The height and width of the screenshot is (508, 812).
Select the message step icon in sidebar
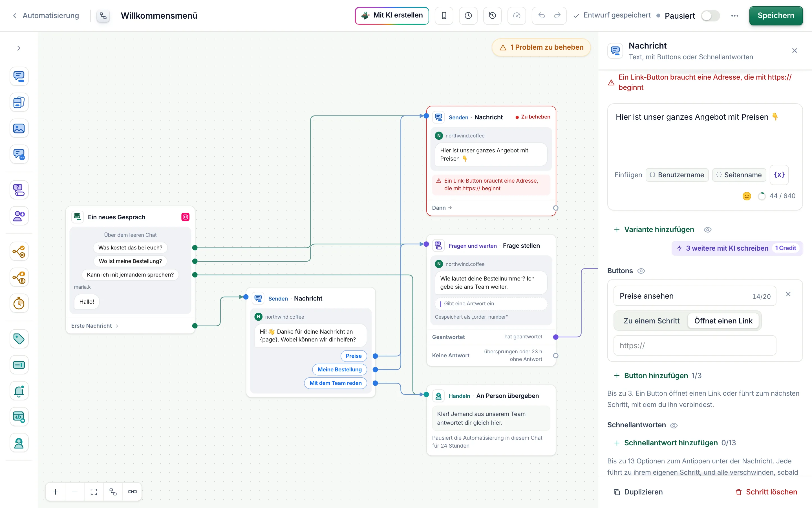click(19, 76)
